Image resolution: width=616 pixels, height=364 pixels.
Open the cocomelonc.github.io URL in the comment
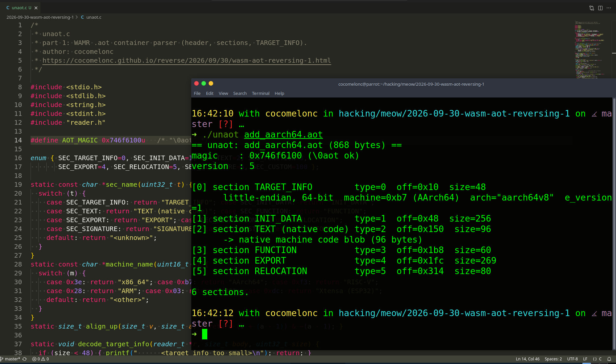click(187, 60)
